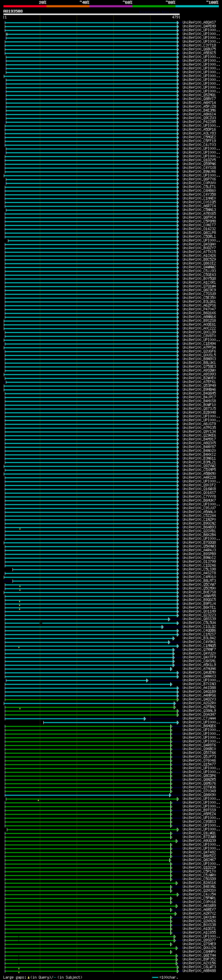
Task: Open hit UniRef100_Q4PEH9
Action: [199, 26]
